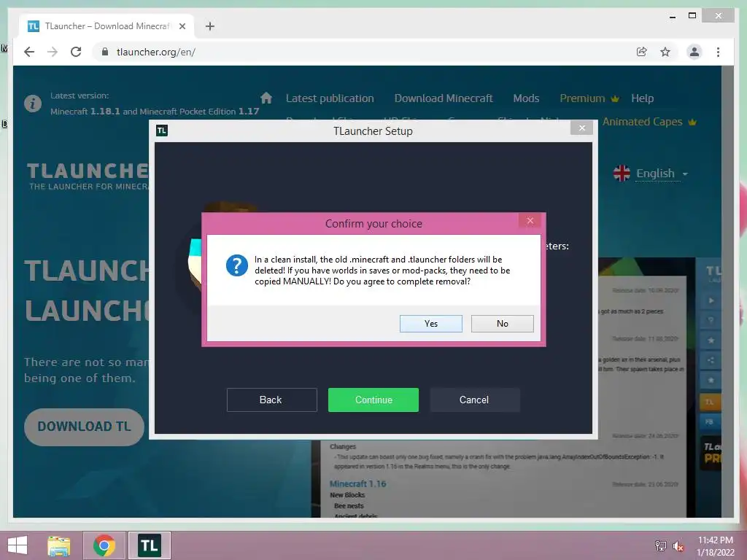The height and width of the screenshot is (560, 747).
Task: Select the TLauncher – Download Minecraft tab
Action: (107, 26)
